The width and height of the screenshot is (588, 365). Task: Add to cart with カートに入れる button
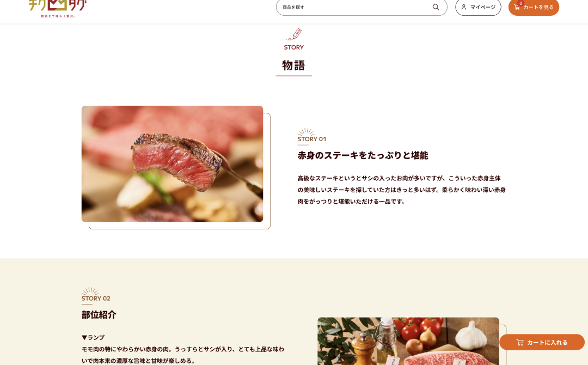tap(542, 342)
